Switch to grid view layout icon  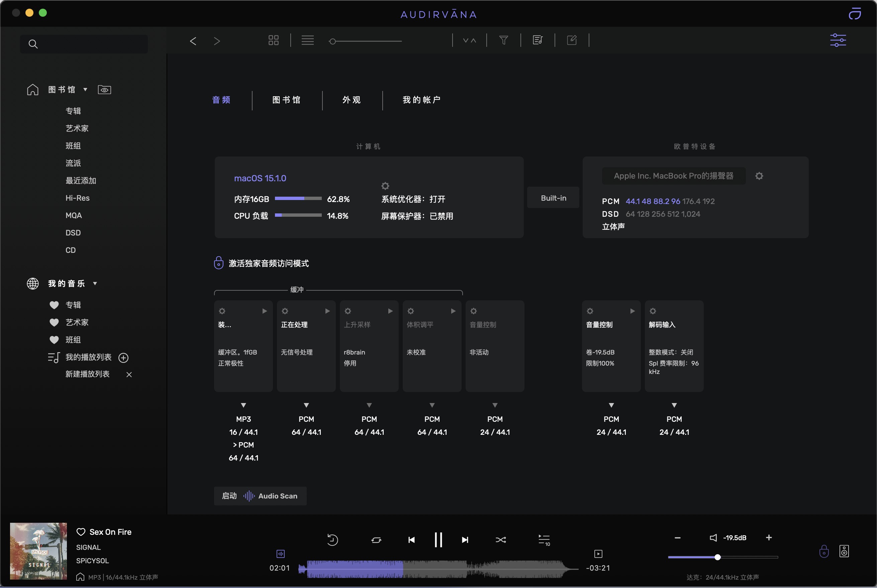273,40
